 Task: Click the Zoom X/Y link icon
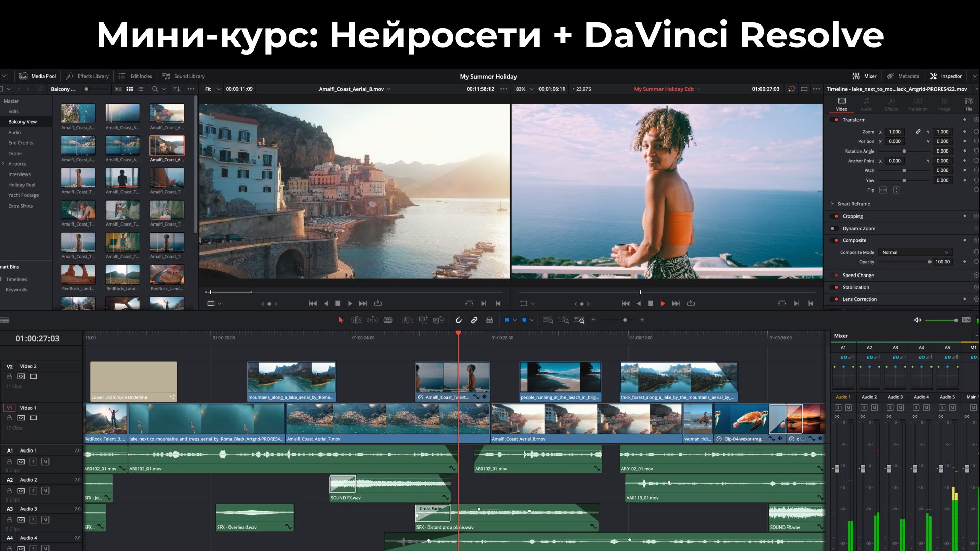tap(918, 132)
